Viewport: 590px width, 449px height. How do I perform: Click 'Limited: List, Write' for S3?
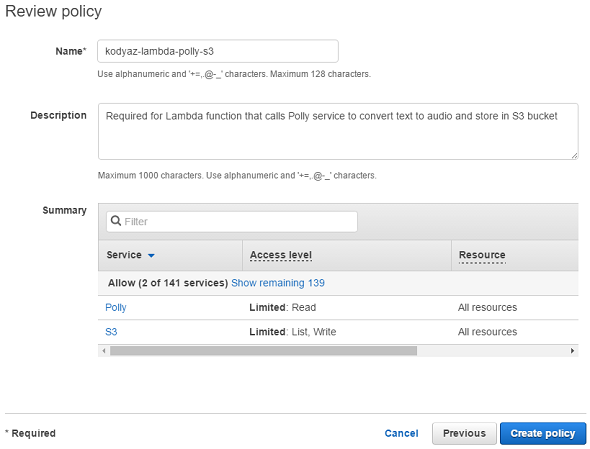[293, 332]
